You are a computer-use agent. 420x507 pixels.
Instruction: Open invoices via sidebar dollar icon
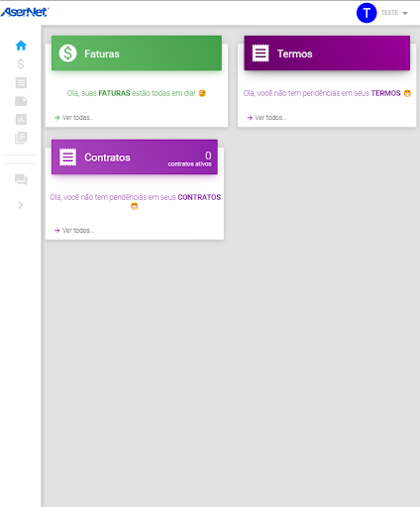(x=21, y=63)
